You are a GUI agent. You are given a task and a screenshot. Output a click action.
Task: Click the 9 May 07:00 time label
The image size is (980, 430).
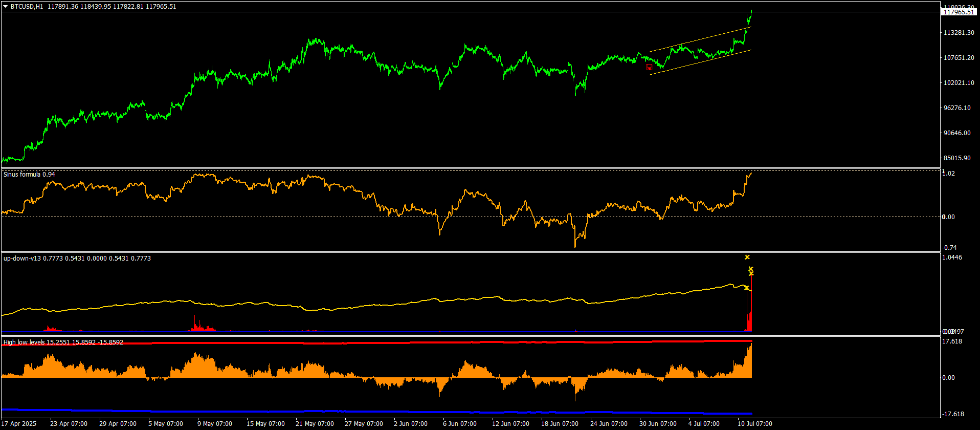click(x=215, y=424)
